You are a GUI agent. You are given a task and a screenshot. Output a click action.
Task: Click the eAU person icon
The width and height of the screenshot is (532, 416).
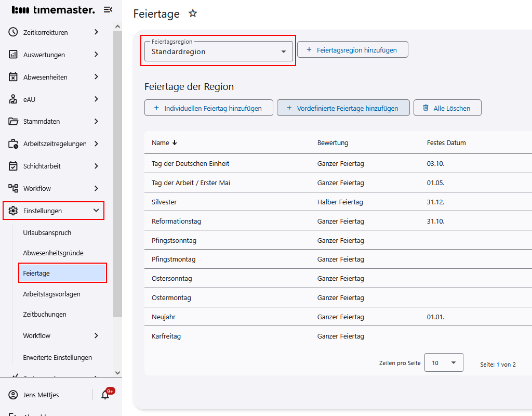tap(14, 99)
